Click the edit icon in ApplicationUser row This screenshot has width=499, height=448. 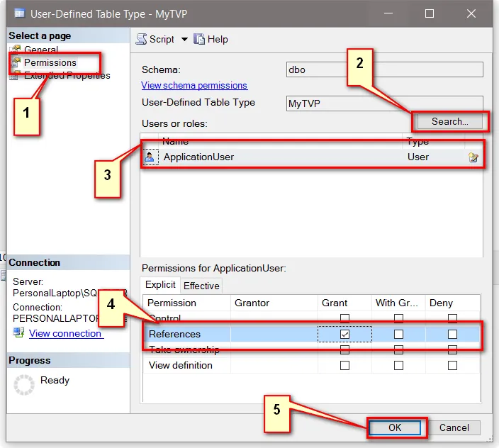tap(473, 157)
